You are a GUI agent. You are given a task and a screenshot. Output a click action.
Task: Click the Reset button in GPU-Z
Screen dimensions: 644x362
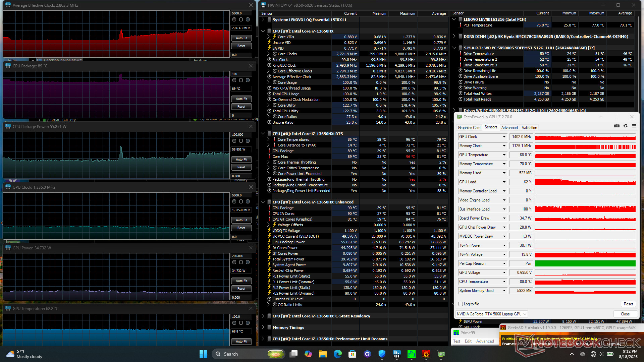point(628,304)
